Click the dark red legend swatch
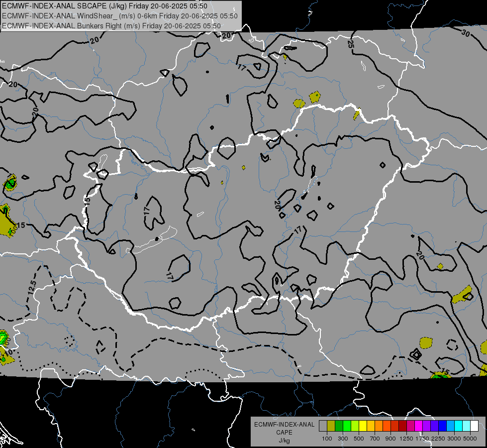Viewport: 487px width, 448px height. (402, 426)
